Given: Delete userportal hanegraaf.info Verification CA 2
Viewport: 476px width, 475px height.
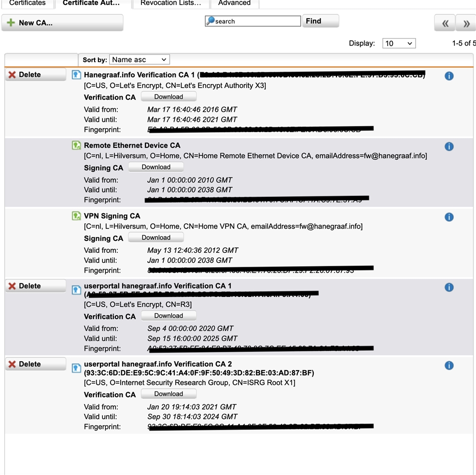Looking at the screenshot, I should pyautogui.click(x=35, y=364).
